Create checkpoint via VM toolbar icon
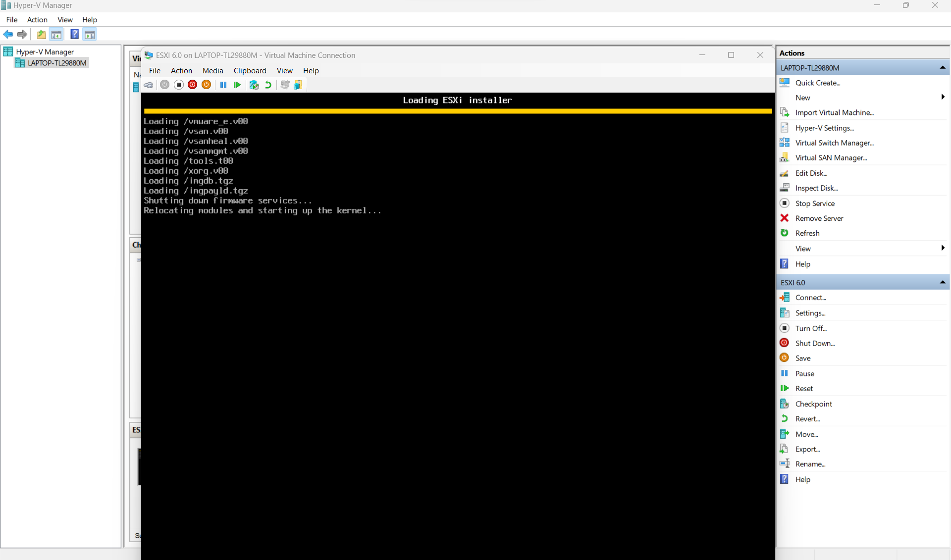 point(254,85)
